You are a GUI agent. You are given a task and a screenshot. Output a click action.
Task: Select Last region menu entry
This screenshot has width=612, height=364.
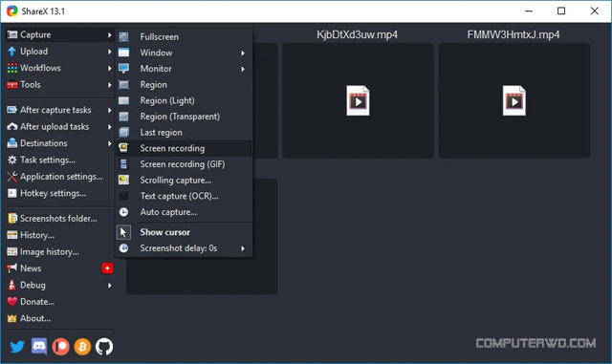coord(184,132)
